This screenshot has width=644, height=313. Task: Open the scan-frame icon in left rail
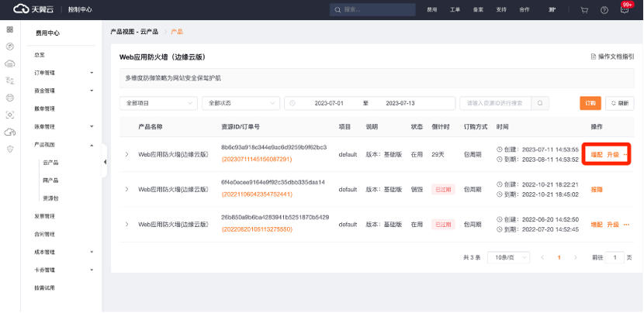pos(10,115)
